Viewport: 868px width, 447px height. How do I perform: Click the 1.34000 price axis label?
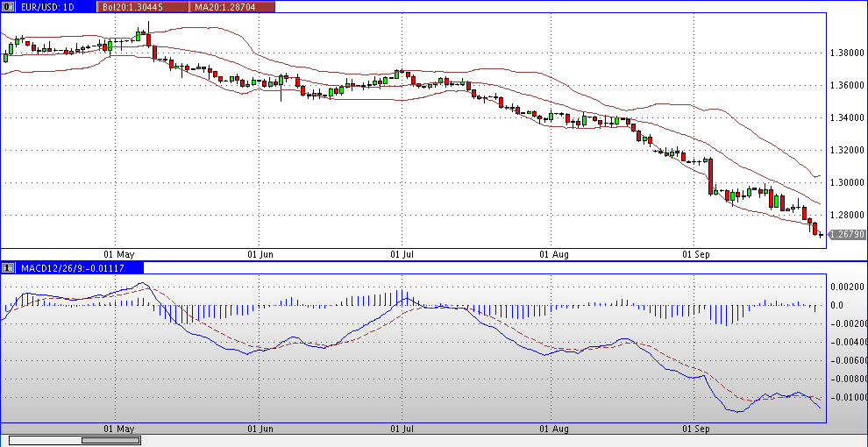[848, 117]
